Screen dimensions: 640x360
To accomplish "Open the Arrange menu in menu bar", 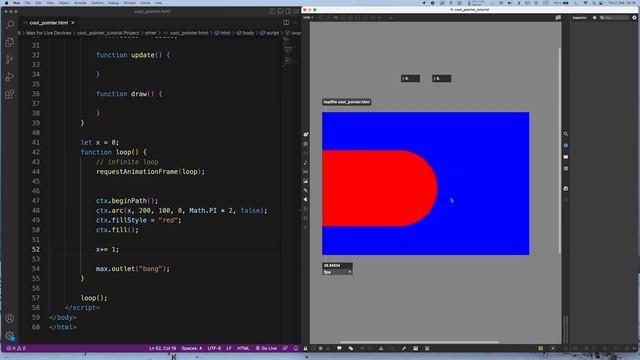I will point(80,3).
